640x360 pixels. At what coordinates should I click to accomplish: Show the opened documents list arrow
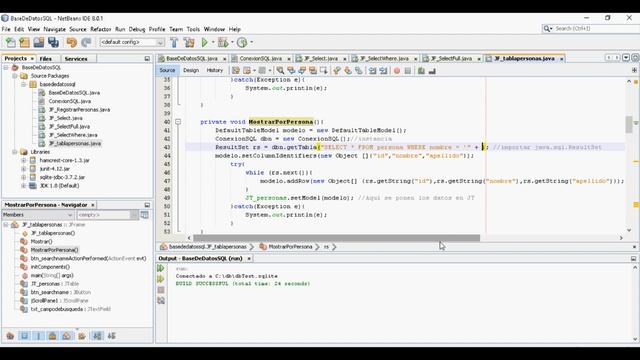point(626,58)
